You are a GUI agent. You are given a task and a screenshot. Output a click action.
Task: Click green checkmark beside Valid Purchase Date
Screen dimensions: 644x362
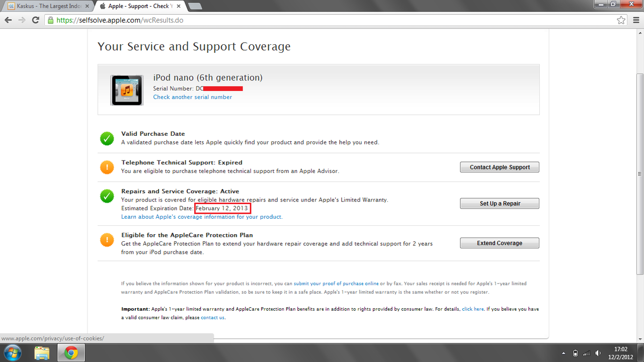click(107, 139)
